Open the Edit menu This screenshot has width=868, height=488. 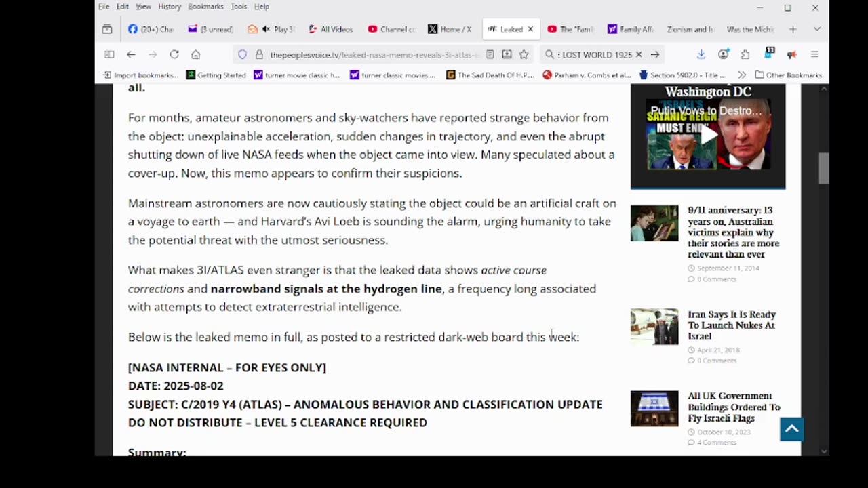tap(122, 7)
